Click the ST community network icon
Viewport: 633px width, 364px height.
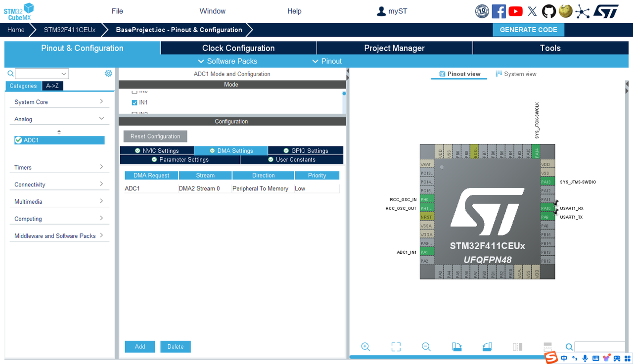click(583, 11)
